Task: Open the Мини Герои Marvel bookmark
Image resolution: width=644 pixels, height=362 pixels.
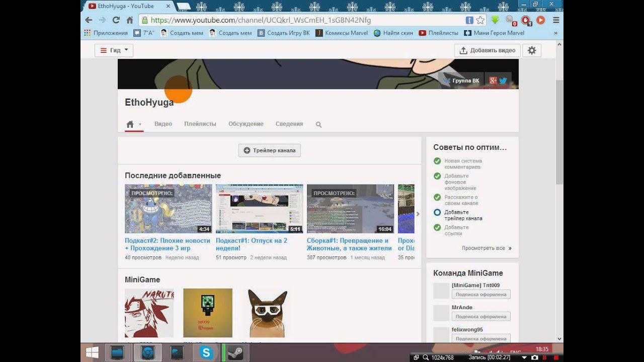Action: [494, 33]
